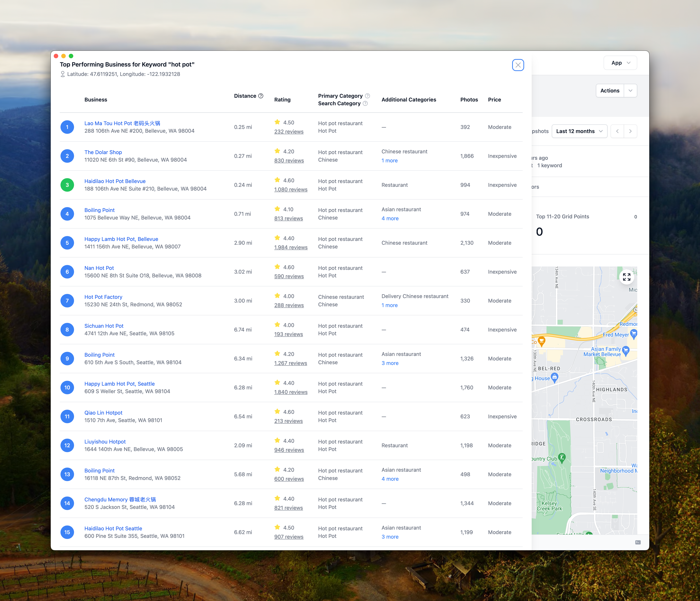Open Boiling Point 610 5th Ave listing
This screenshot has width=700, height=601.
tap(99, 355)
